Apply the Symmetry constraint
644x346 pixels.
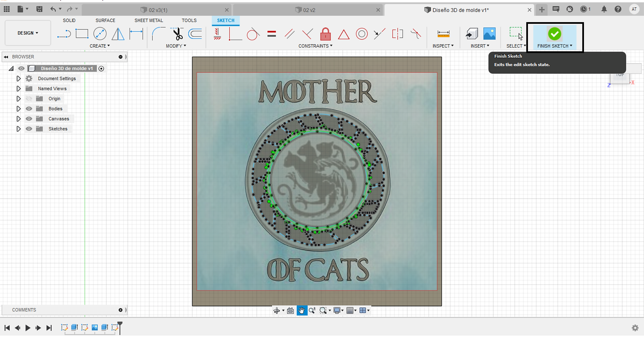pos(397,34)
